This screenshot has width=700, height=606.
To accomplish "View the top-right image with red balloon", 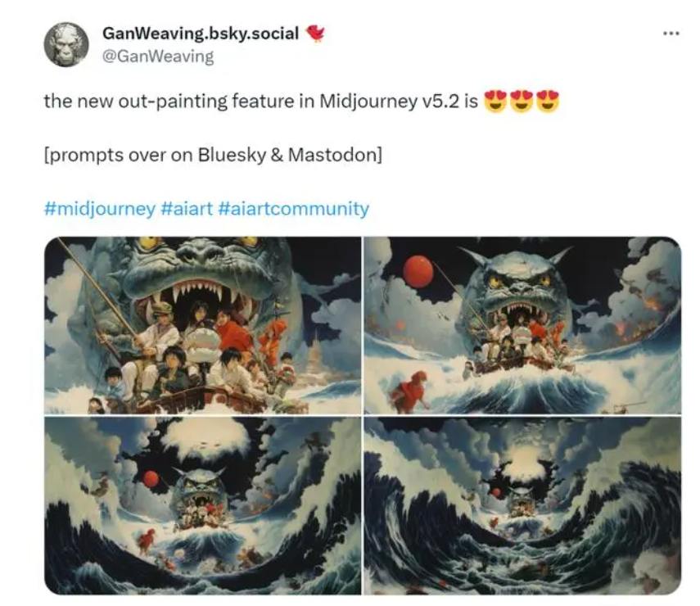I will point(523,325).
